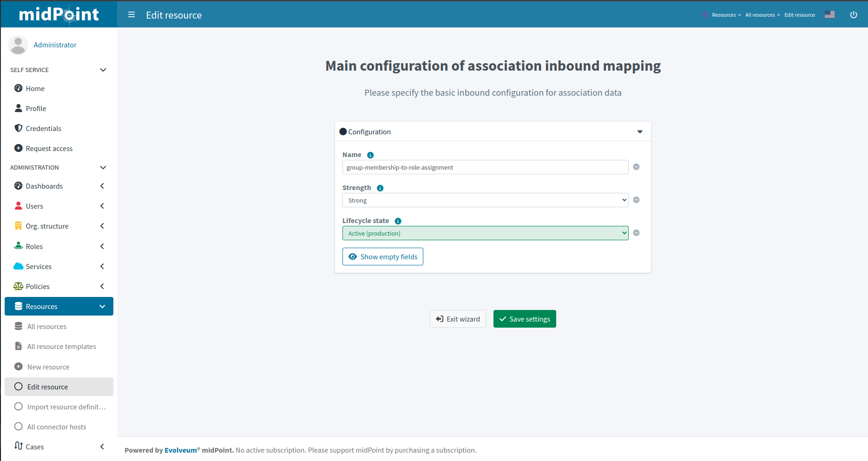Collapse the Self Service section
The width and height of the screenshot is (868, 461).
coord(103,70)
